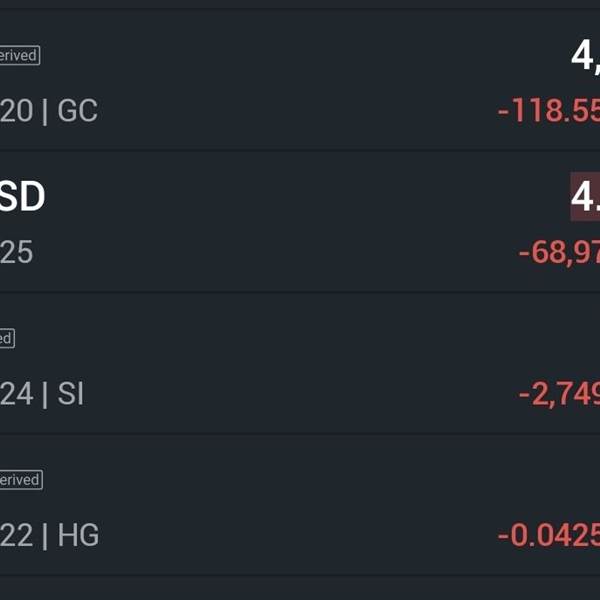Click the -2,749 change value
The width and height of the screenshot is (600, 600).
558,394
